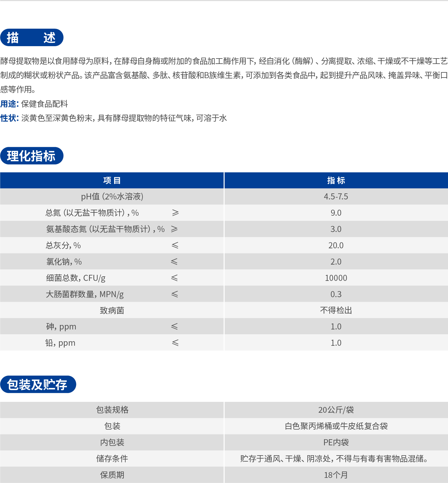The width and height of the screenshot is (448, 483).
Task: Click the 大肠菌群数量, MPN/g row label
Action: [x=85, y=294]
